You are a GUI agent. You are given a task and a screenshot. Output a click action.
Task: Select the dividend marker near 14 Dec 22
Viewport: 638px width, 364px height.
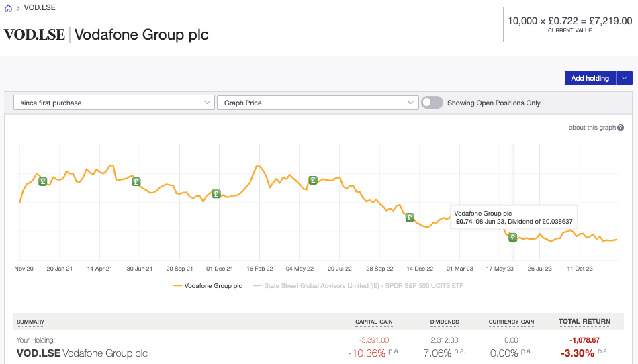click(410, 217)
